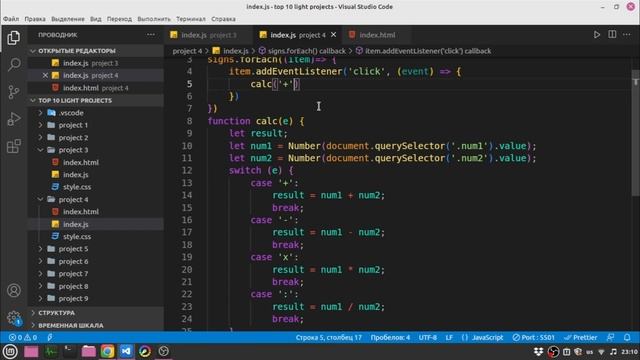Show errors and warnings in status bar
The width and height of the screenshot is (640, 360).
coord(23,338)
